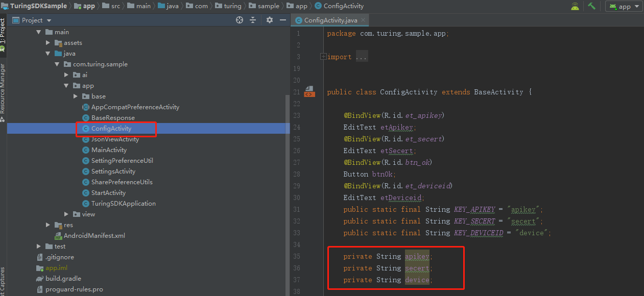Click the collapse all icon in Project panel

pyautogui.click(x=253, y=20)
